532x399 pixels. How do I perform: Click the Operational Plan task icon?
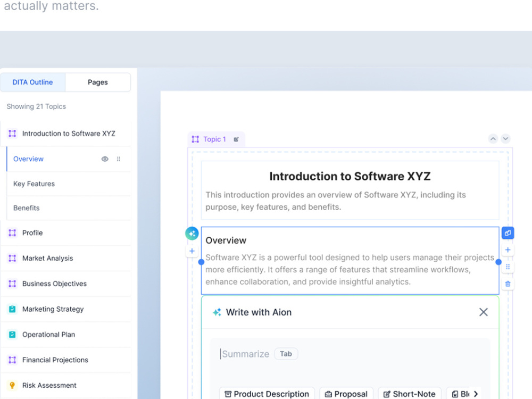(13, 335)
